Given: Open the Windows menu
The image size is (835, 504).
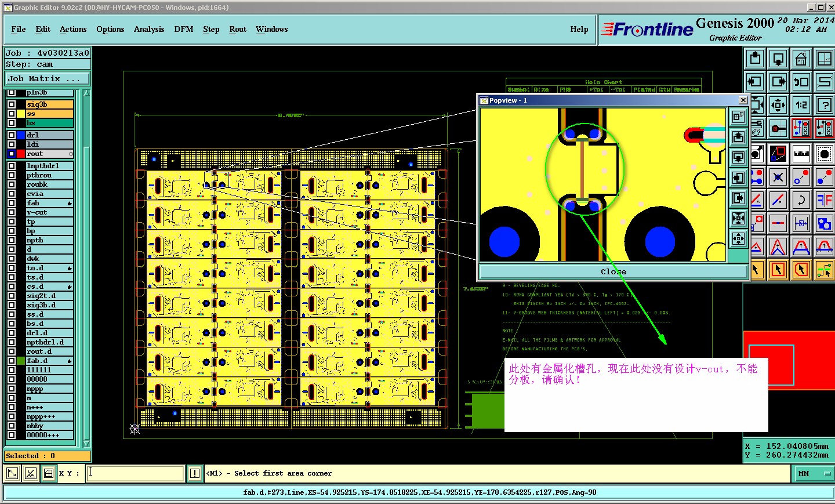Looking at the screenshot, I should [x=272, y=30].
